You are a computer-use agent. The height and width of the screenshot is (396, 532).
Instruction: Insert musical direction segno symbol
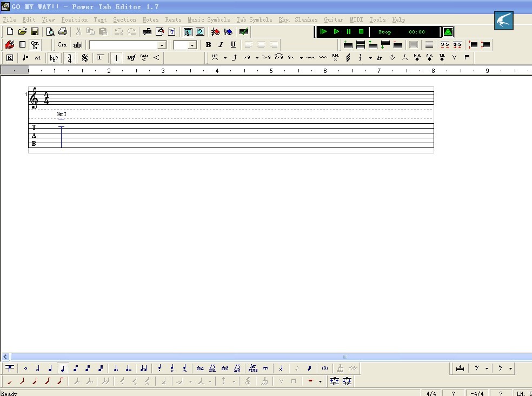(x=85, y=58)
